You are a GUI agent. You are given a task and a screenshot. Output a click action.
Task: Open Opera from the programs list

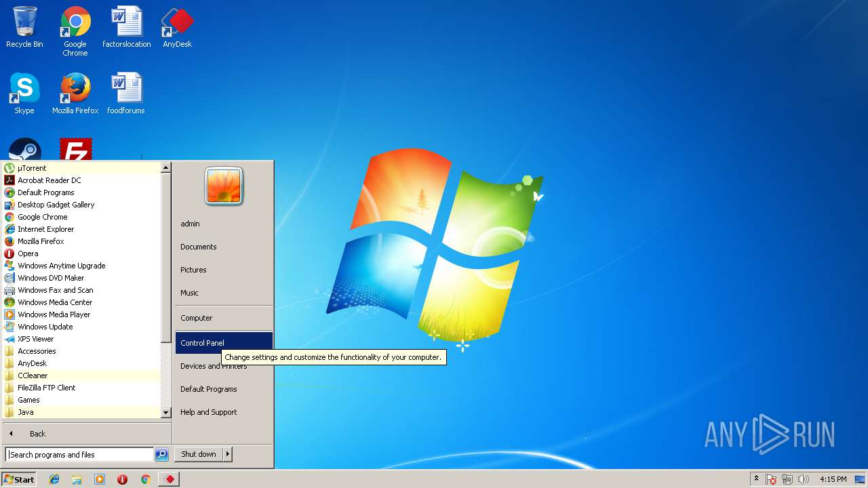point(81,253)
